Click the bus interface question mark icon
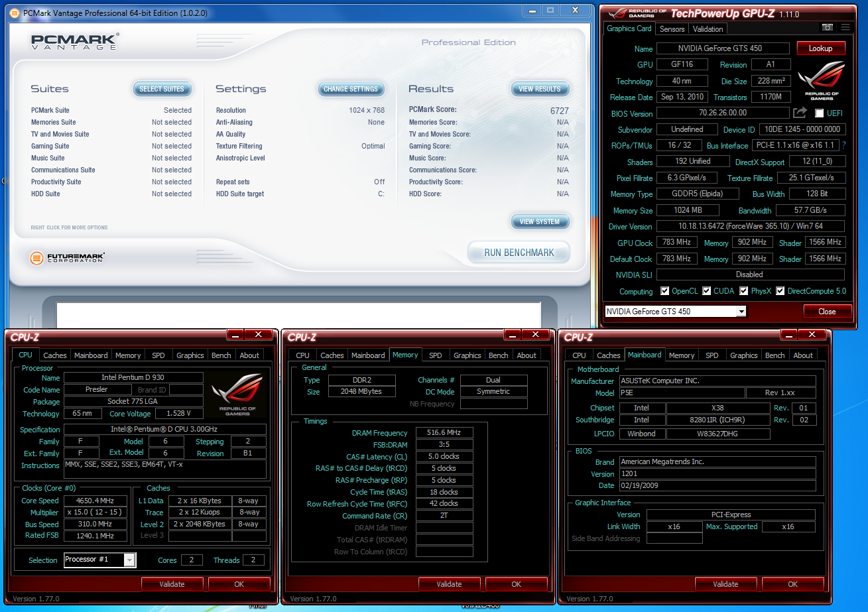Viewport: 868px width, 612px height. coord(844,145)
